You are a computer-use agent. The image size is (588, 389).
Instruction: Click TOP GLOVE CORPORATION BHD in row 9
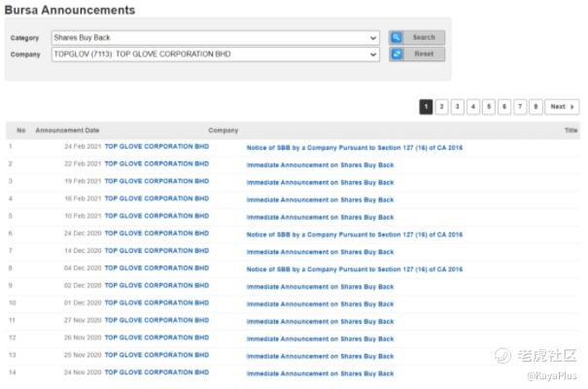click(156, 285)
